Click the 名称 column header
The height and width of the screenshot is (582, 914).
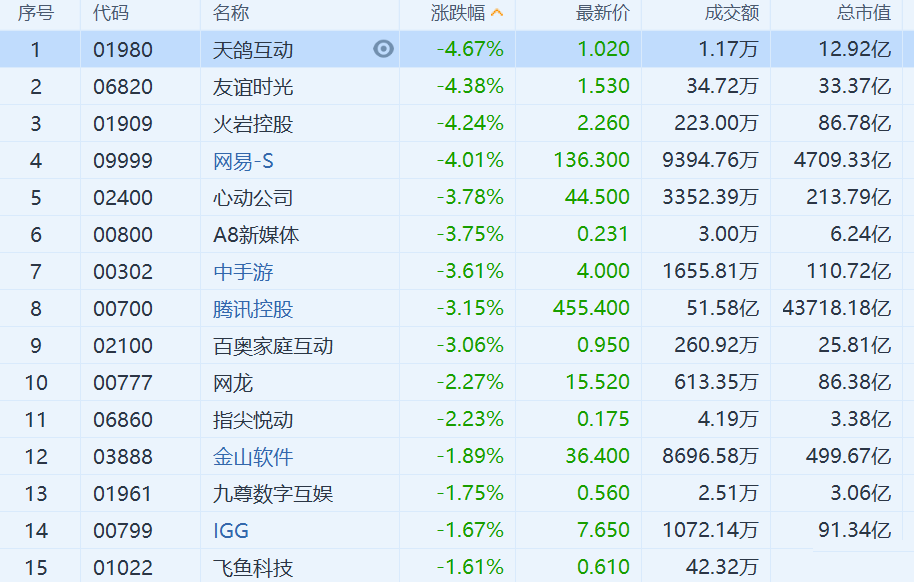[231, 13]
